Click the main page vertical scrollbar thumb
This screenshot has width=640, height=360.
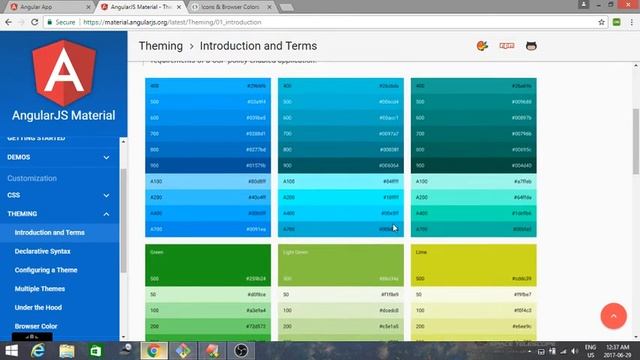tap(636, 141)
